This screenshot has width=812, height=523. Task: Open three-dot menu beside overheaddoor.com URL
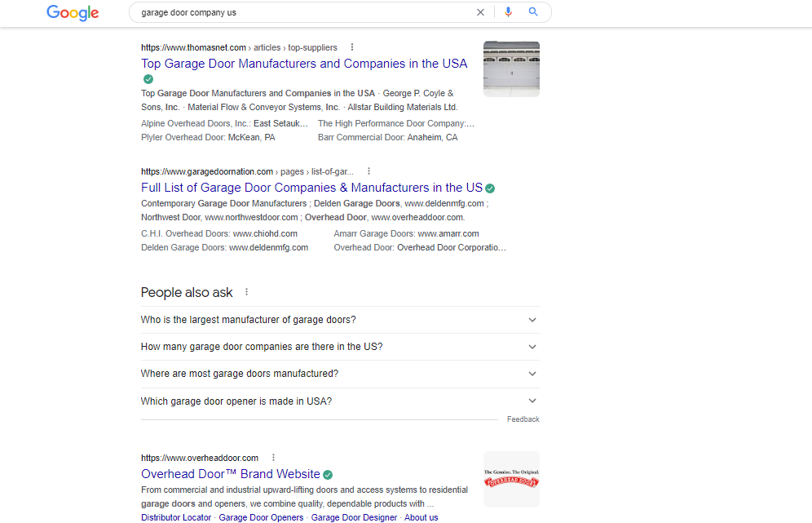273,458
